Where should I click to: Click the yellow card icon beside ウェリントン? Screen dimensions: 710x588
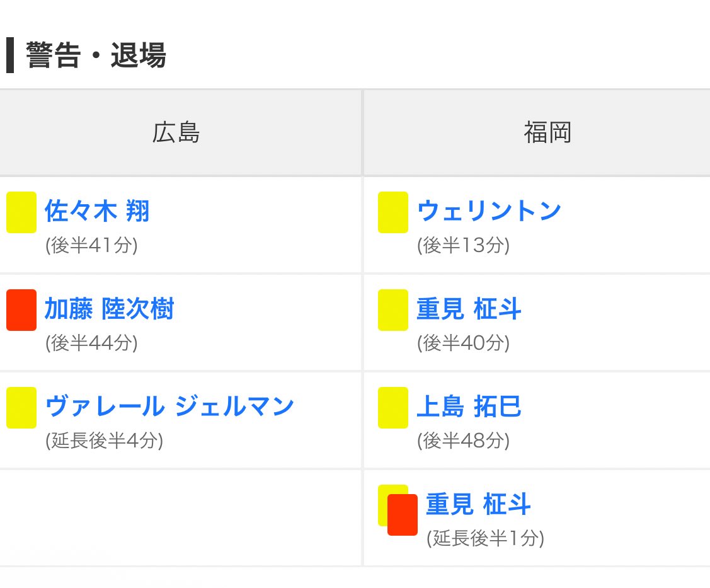(392, 212)
